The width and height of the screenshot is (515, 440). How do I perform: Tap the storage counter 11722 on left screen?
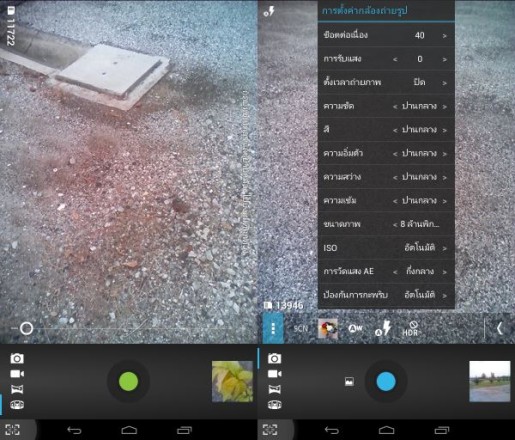[x=11, y=27]
